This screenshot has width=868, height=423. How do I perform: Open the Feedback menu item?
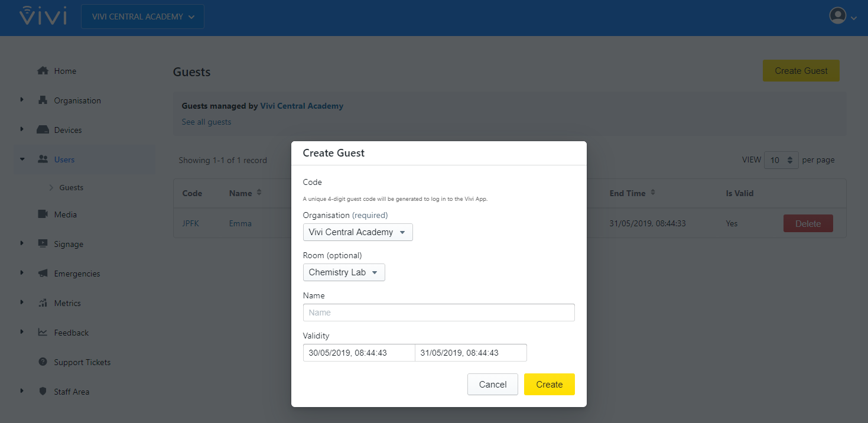tap(71, 333)
